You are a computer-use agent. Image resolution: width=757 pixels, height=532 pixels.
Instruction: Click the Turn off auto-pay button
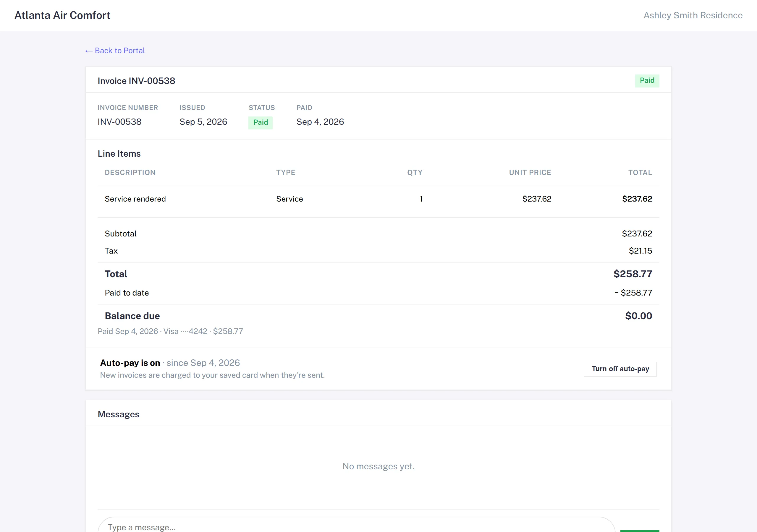click(x=620, y=369)
